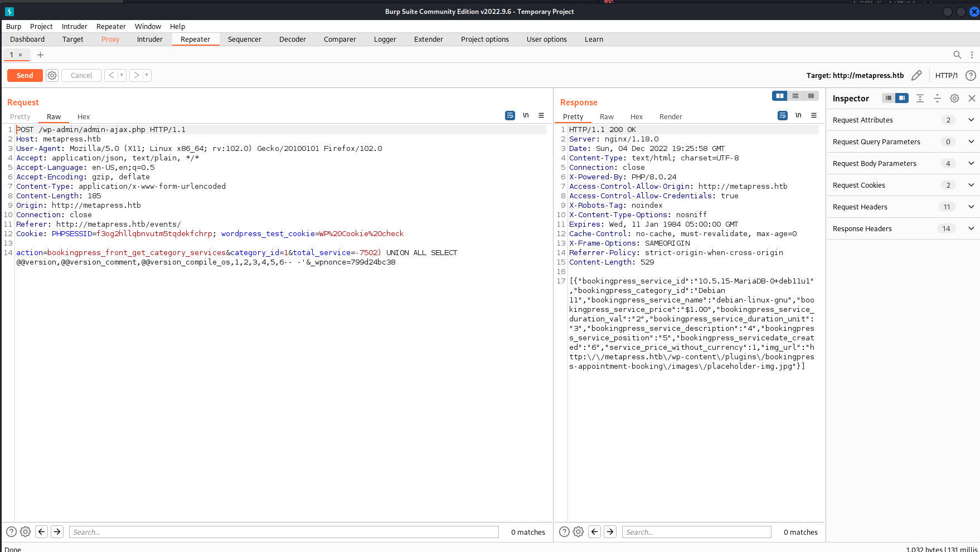Select Request Pretty view tab

coord(20,116)
